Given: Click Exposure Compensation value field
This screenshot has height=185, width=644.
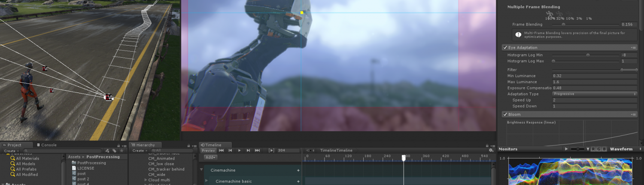Looking at the screenshot, I should pyautogui.click(x=595, y=88).
